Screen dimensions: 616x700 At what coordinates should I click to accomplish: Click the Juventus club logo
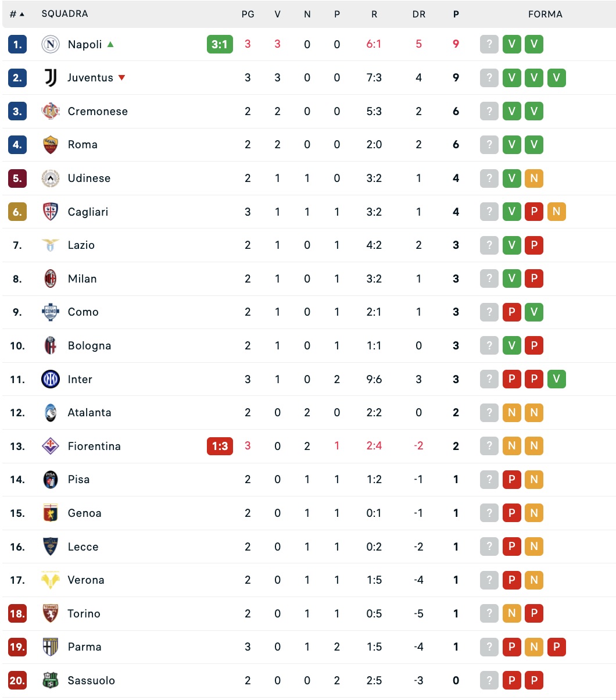point(51,78)
